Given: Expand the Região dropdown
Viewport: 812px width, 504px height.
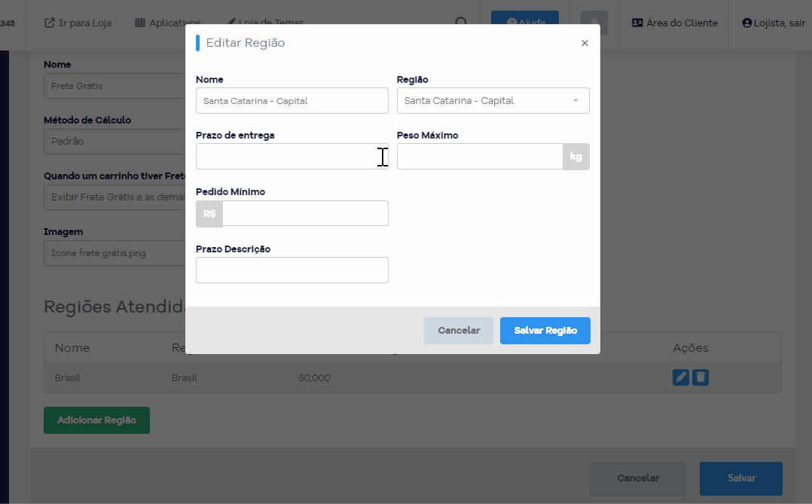Looking at the screenshot, I should [493, 100].
